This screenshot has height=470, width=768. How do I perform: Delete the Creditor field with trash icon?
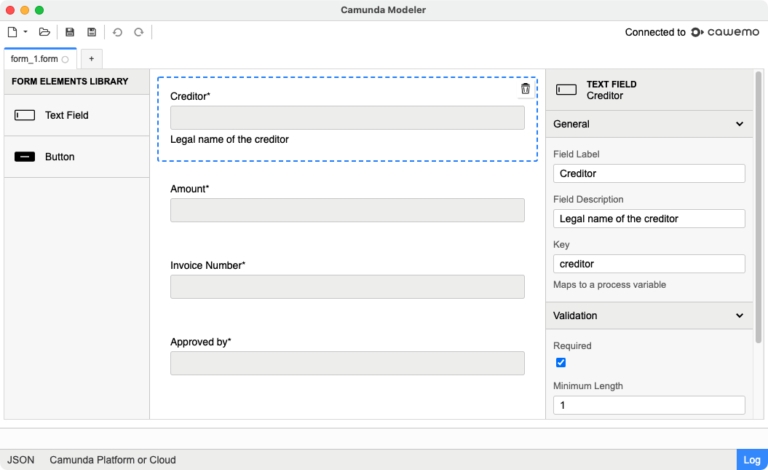click(x=526, y=89)
